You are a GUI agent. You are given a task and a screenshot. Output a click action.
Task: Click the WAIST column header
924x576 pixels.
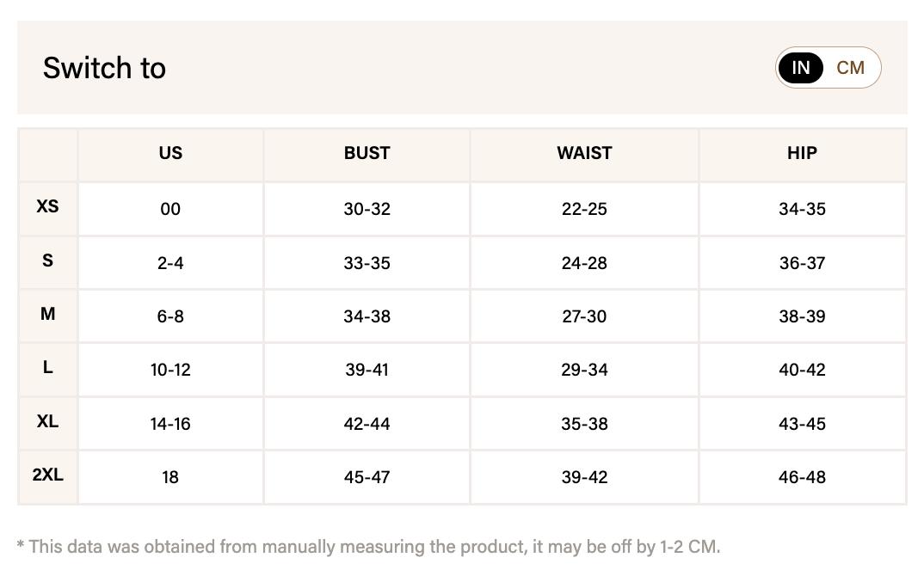[x=583, y=154]
